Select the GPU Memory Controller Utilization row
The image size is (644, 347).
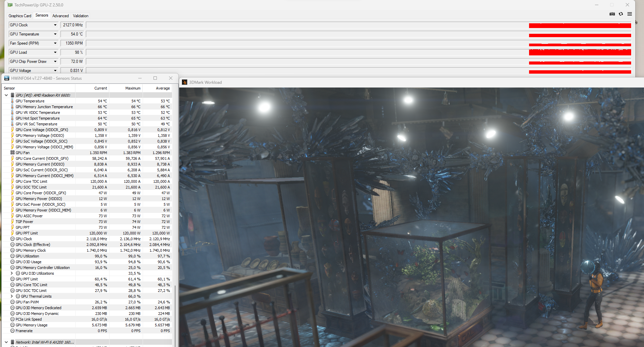pyautogui.click(x=87, y=268)
